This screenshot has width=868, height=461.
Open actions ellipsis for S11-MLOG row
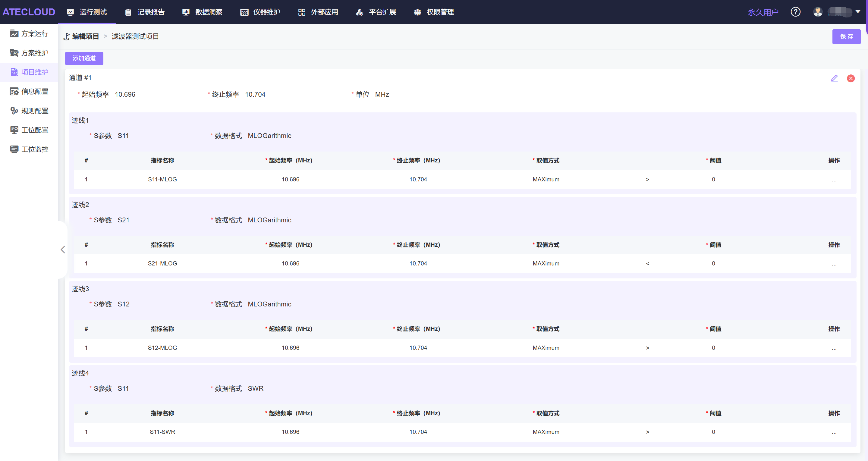(x=834, y=180)
